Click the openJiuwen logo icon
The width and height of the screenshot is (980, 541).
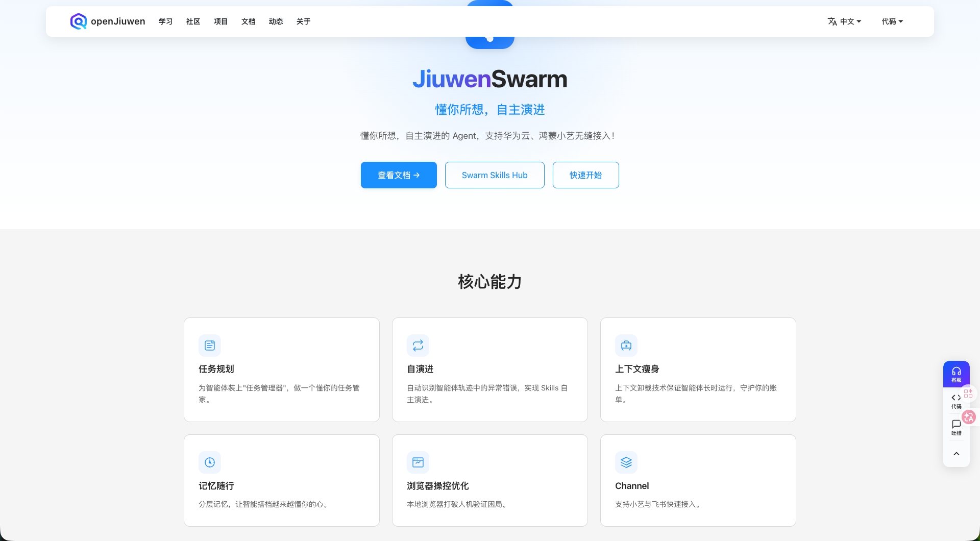point(78,21)
